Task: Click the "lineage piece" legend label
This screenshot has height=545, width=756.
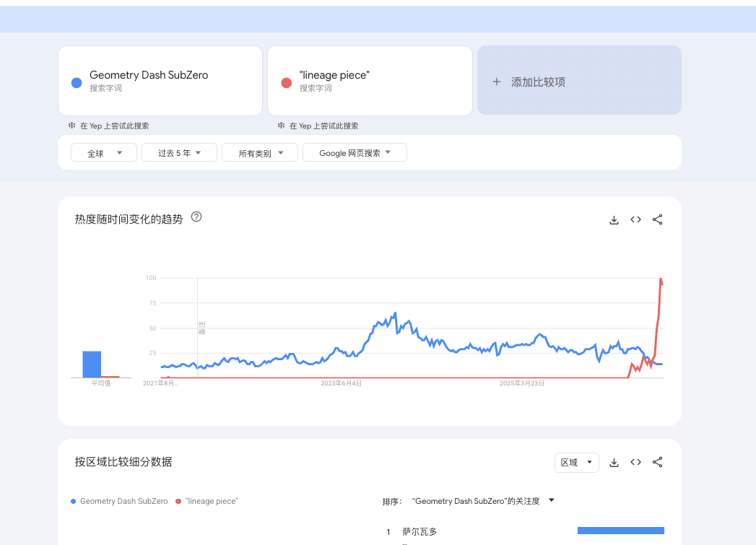Action: pos(211,501)
